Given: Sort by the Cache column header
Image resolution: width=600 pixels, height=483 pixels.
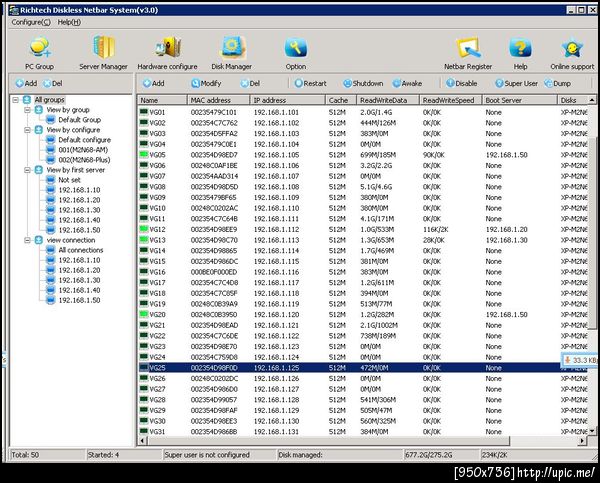Looking at the screenshot, I should [x=341, y=100].
